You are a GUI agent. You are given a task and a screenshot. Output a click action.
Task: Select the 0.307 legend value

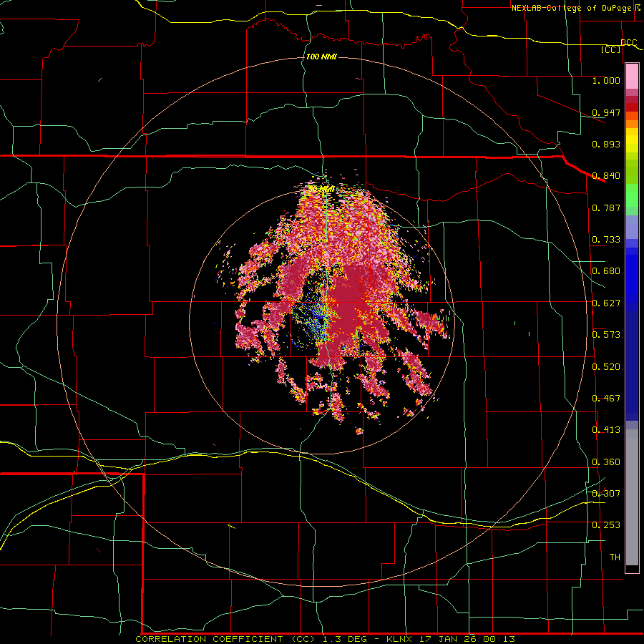coord(606,493)
